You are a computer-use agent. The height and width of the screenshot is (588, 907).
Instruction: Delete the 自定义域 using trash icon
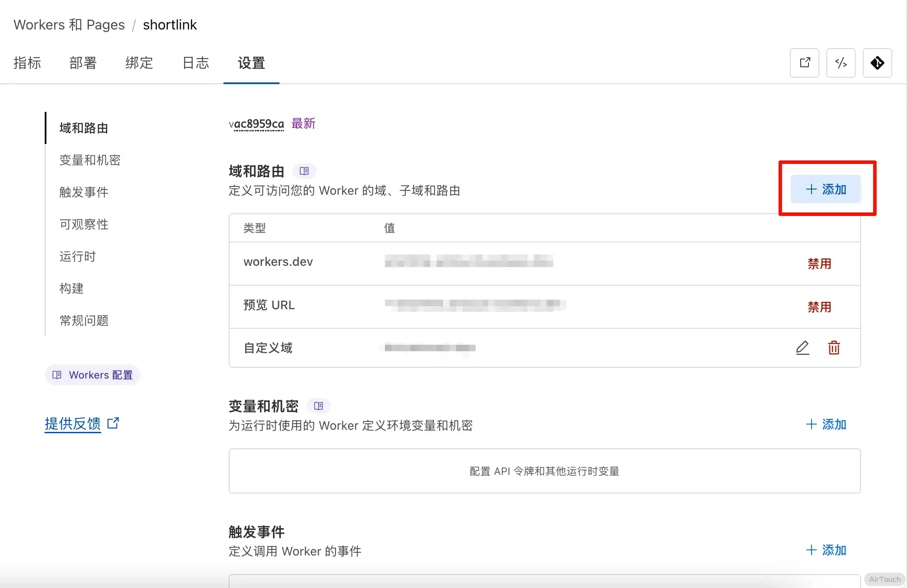[834, 348]
